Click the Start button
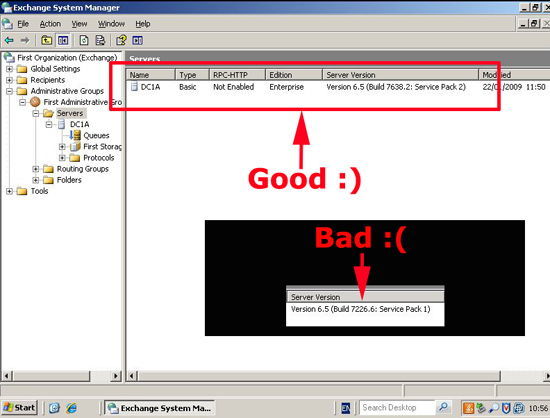550x418 pixels. pyautogui.click(x=19, y=408)
